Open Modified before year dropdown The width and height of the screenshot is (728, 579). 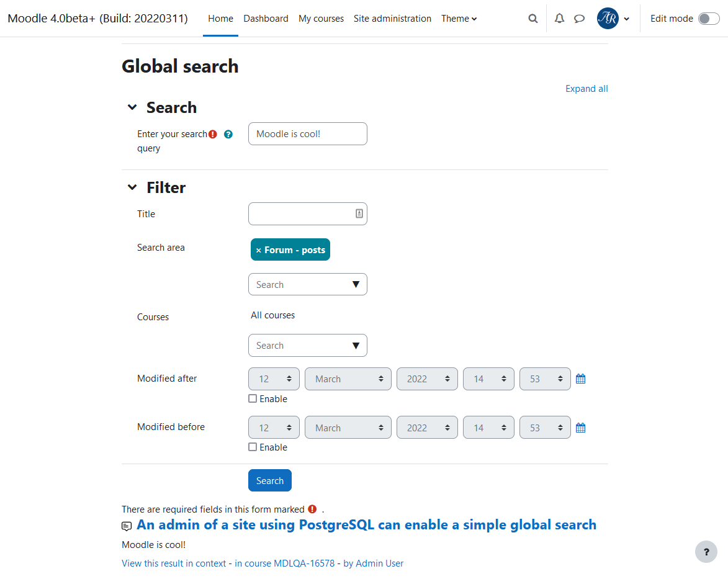coord(427,428)
